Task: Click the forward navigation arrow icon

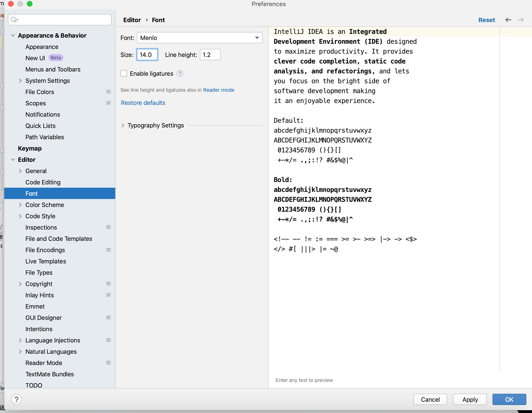Action: 520,20
